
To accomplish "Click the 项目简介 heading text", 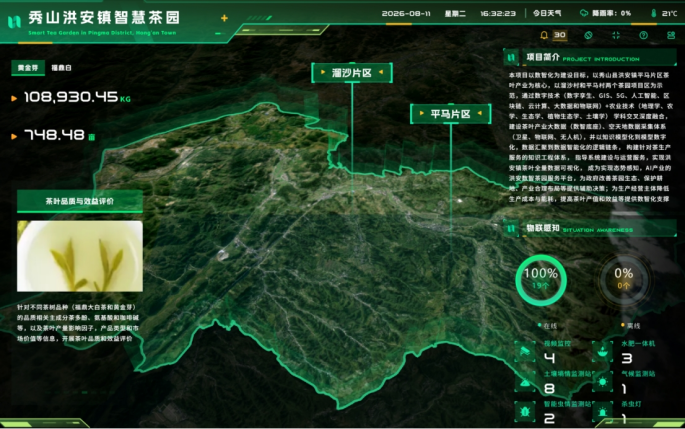I will (543, 57).
